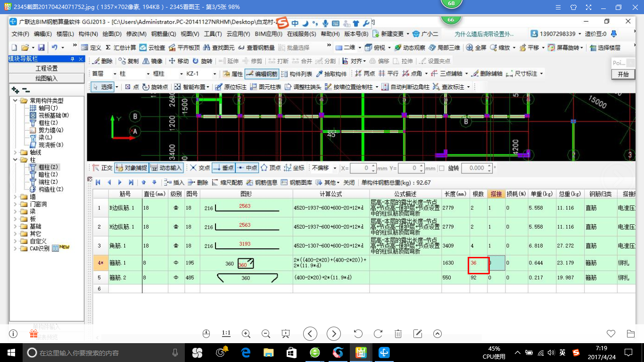This screenshot has height=362, width=644.
Task: Toggle 对象捕捉 object snap
Action: (x=131, y=168)
